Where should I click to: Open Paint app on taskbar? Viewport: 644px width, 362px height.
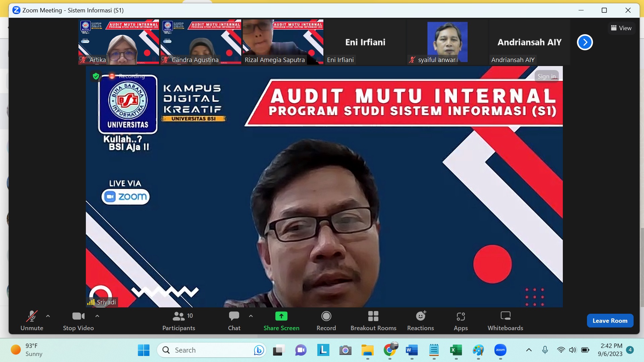click(x=478, y=350)
